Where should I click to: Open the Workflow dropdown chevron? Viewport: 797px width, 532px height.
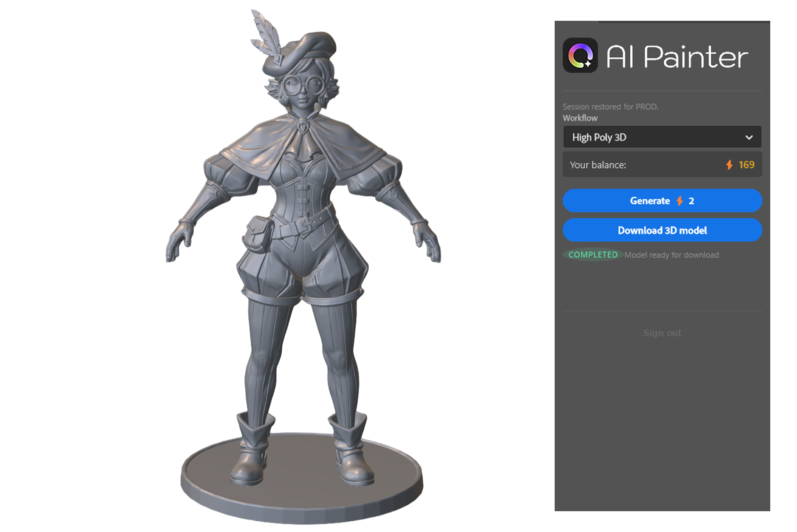pyautogui.click(x=749, y=137)
